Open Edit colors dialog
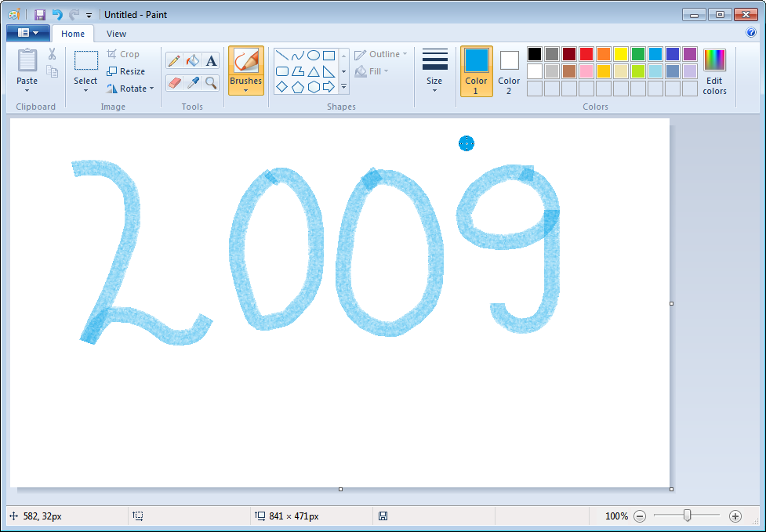 [x=714, y=71]
